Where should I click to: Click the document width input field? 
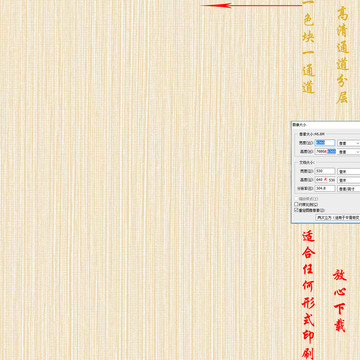(325, 171)
